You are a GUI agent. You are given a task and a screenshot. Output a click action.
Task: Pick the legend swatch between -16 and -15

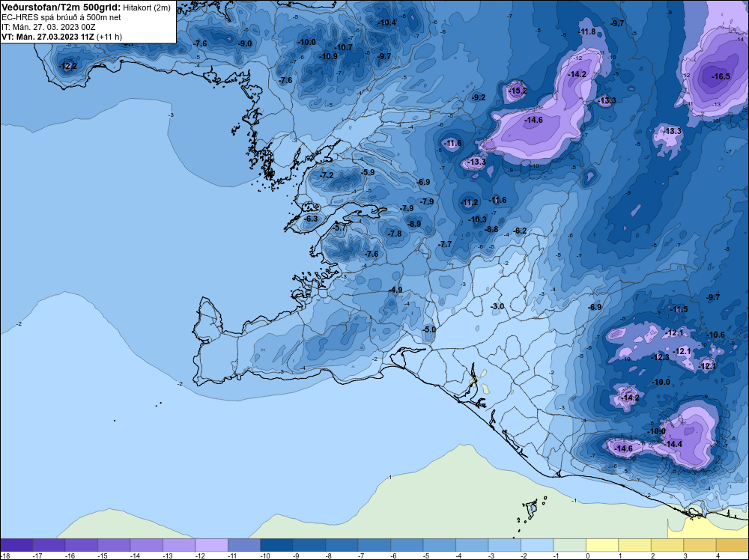click(x=81, y=545)
